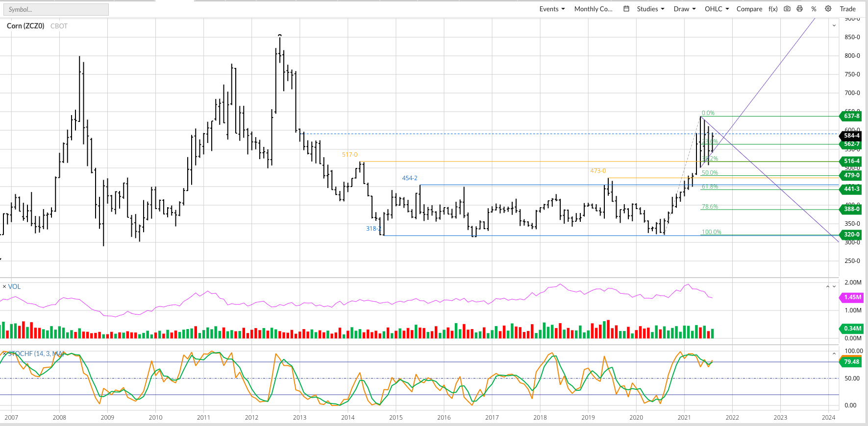
Task: Move the main price panel down
Action: click(834, 25)
